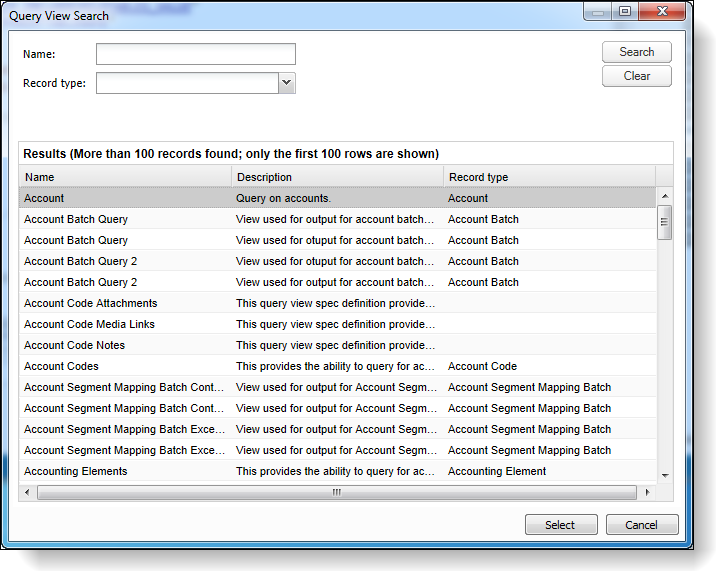716x571 pixels.
Task: Sort results by Name column header
Action: point(126,177)
